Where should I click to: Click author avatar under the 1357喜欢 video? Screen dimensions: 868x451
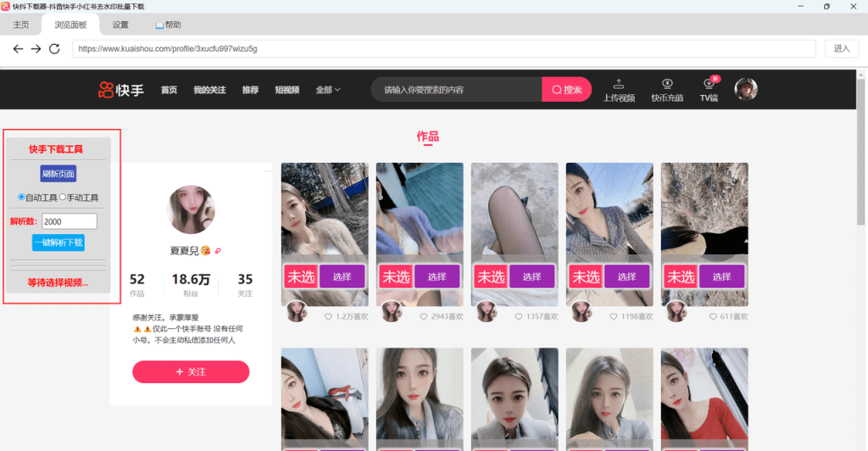coord(487,312)
